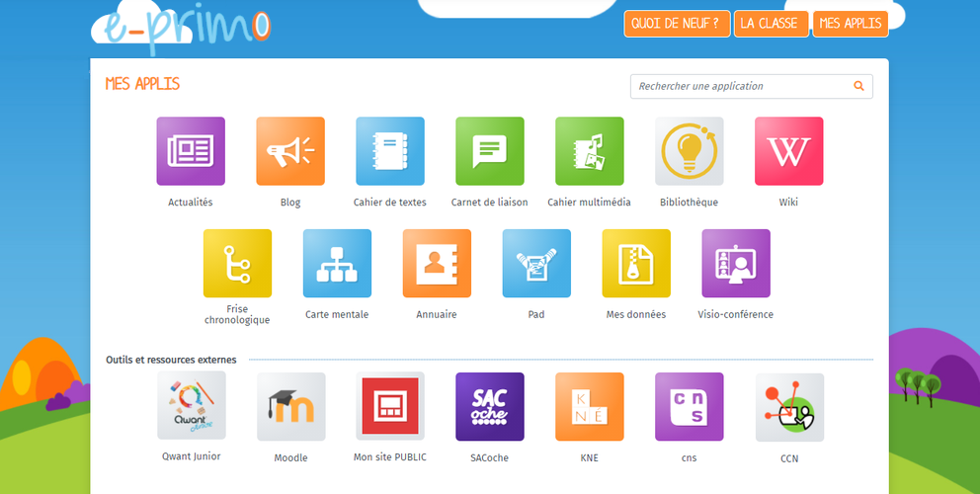
Task: Open the Blog megaphone icon
Action: point(290,151)
